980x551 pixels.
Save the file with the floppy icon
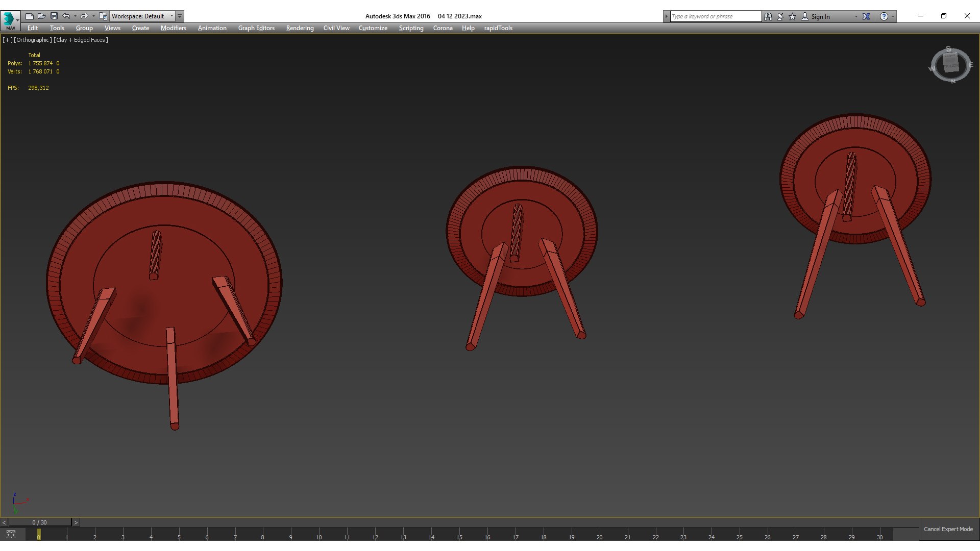coord(54,16)
